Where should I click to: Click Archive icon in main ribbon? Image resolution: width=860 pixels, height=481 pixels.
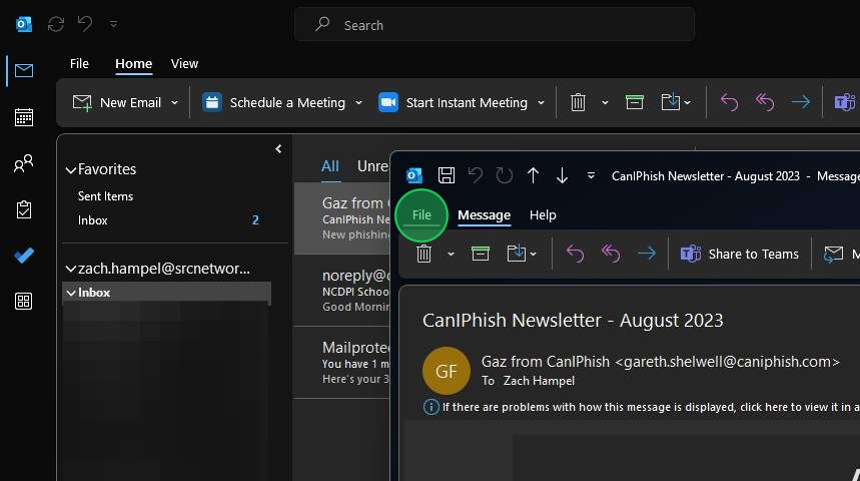tap(635, 102)
